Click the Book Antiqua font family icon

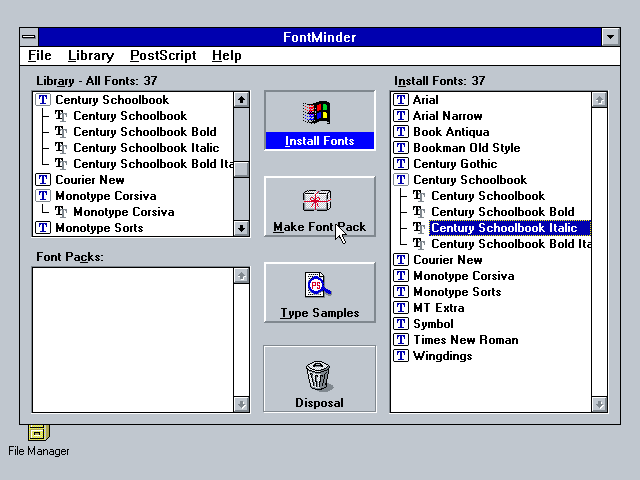401,132
